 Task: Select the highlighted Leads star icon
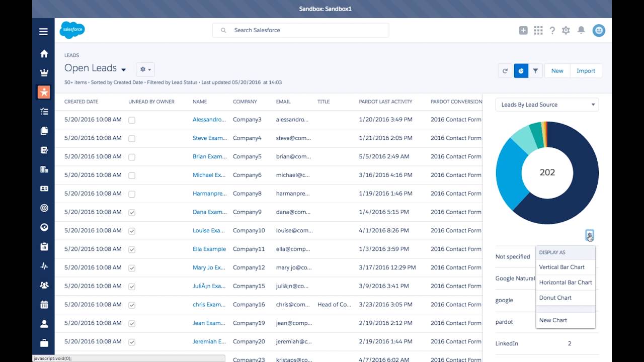coord(44,92)
